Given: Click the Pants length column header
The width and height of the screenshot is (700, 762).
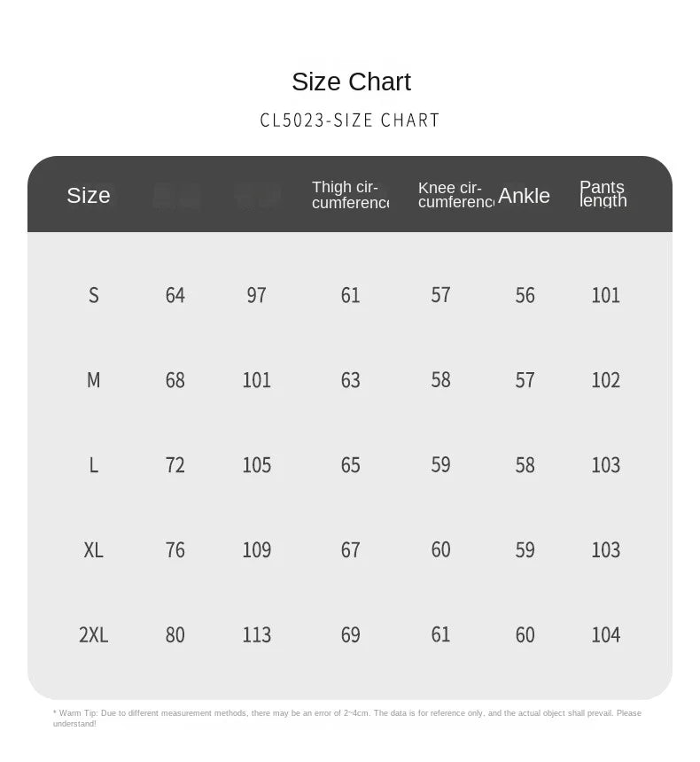Looking at the screenshot, I should [x=603, y=193].
